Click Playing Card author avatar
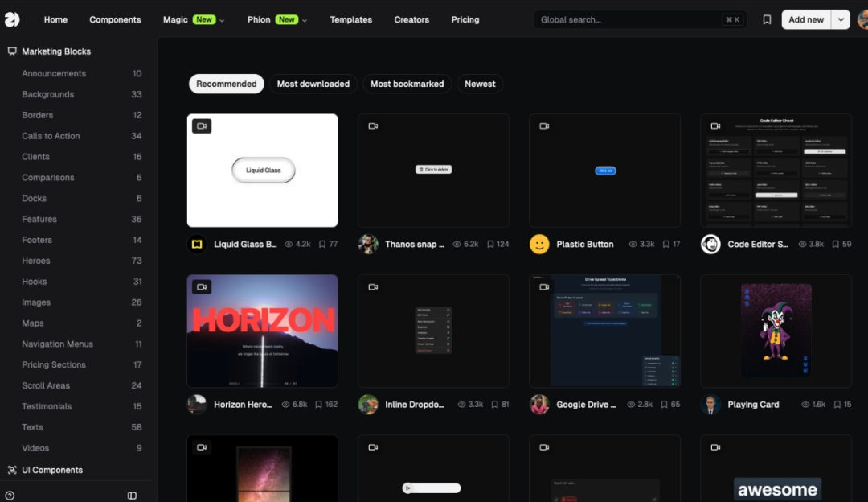Image resolution: width=868 pixels, height=502 pixels. point(710,405)
